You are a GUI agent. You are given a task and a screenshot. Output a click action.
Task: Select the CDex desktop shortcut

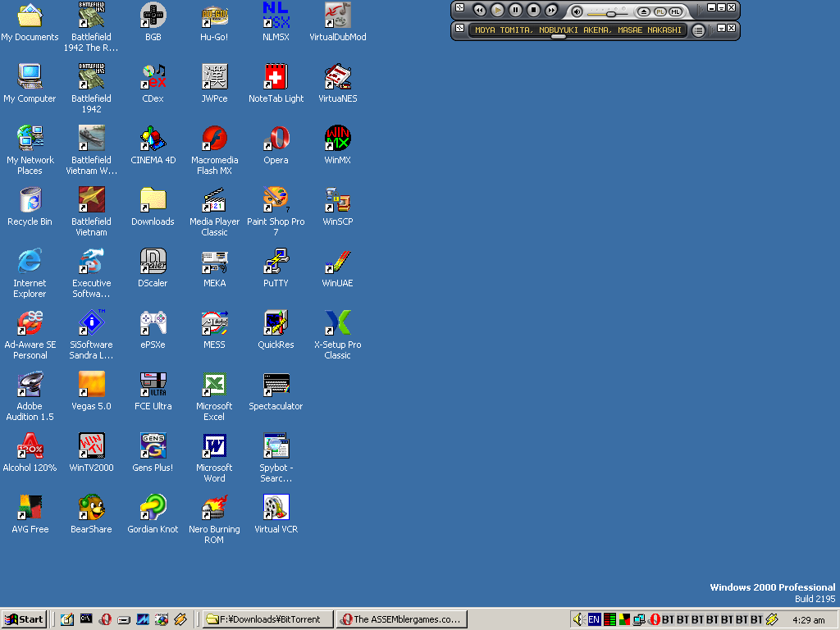click(x=153, y=84)
